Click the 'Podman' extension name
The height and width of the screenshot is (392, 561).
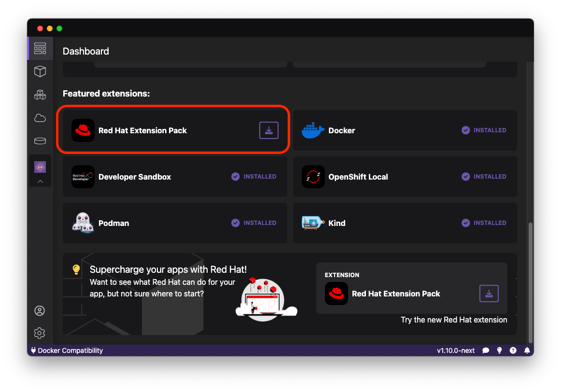(114, 223)
